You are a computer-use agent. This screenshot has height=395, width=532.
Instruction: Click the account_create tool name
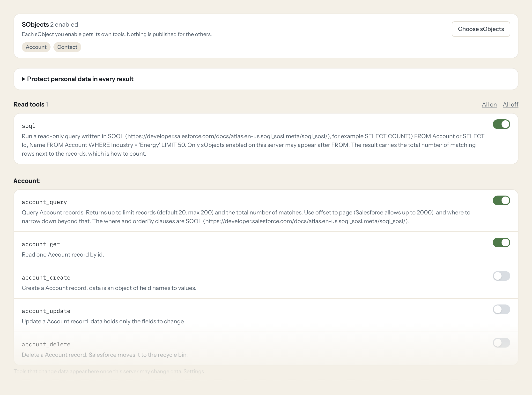point(46,278)
